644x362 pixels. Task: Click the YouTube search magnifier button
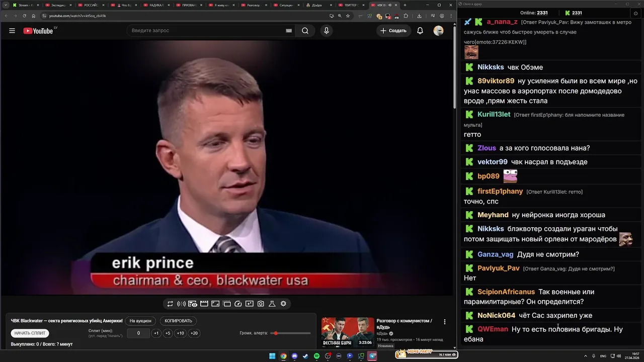[x=305, y=31]
